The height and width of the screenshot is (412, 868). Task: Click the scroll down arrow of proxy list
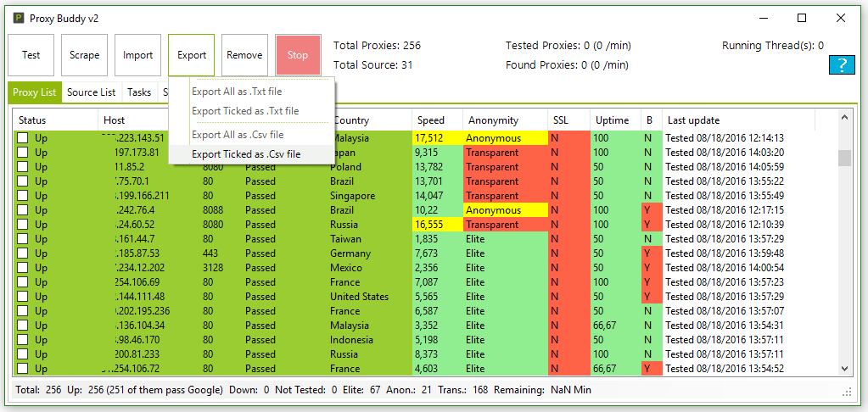pyautogui.click(x=843, y=369)
